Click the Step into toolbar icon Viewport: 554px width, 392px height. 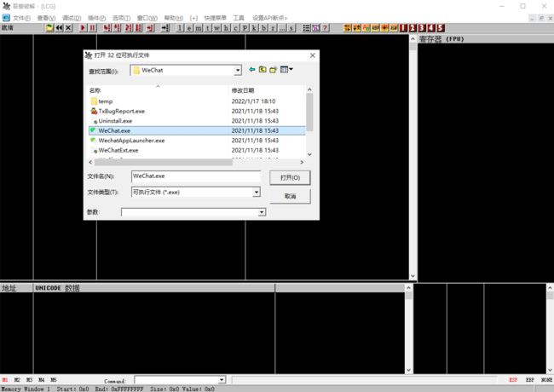click(x=107, y=28)
